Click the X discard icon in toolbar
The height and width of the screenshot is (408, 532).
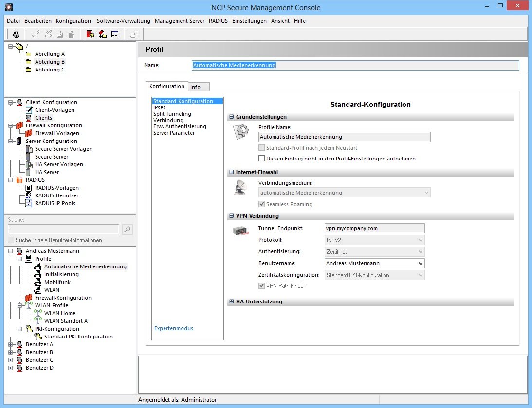(x=49, y=34)
